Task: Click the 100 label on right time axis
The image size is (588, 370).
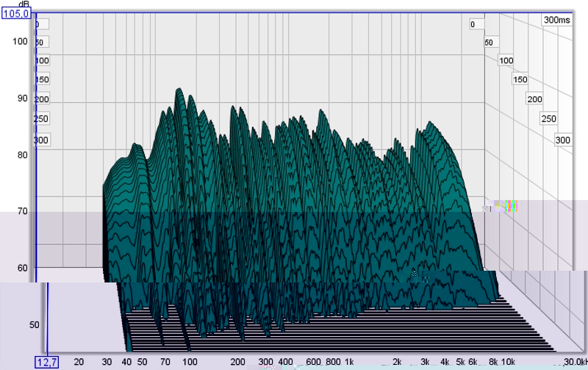Action: click(x=506, y=60)
